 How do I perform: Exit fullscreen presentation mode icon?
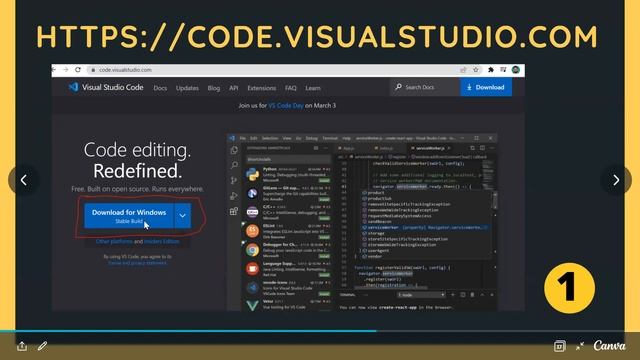click(580, 346)
